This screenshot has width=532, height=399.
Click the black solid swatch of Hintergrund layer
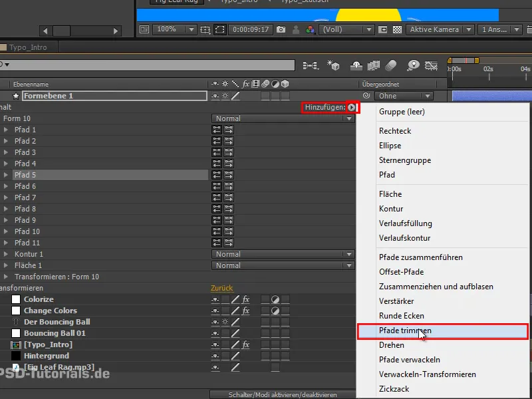tap(16, 356)
